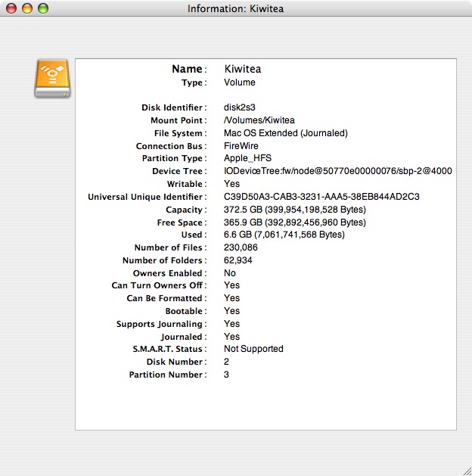
Task: Select the partition type 'Apple_HFS'
Action: point(247,158)
